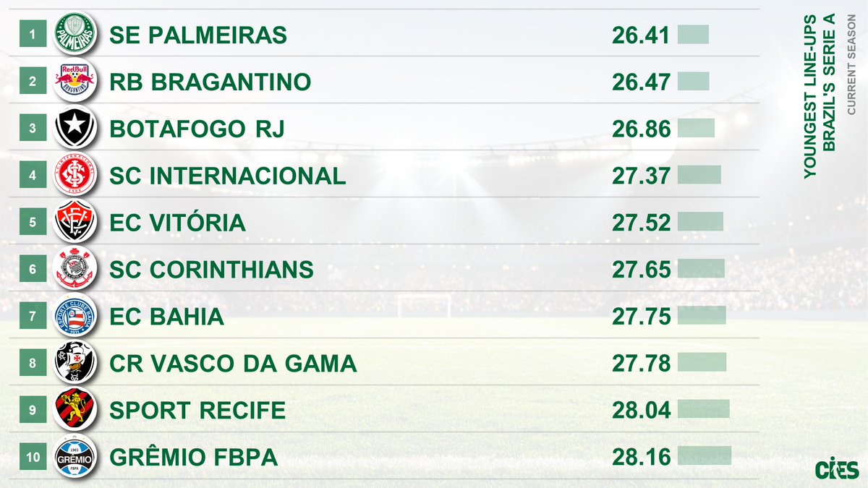Click the rank 5 number box
868x488 pixels.
point(33,222)
